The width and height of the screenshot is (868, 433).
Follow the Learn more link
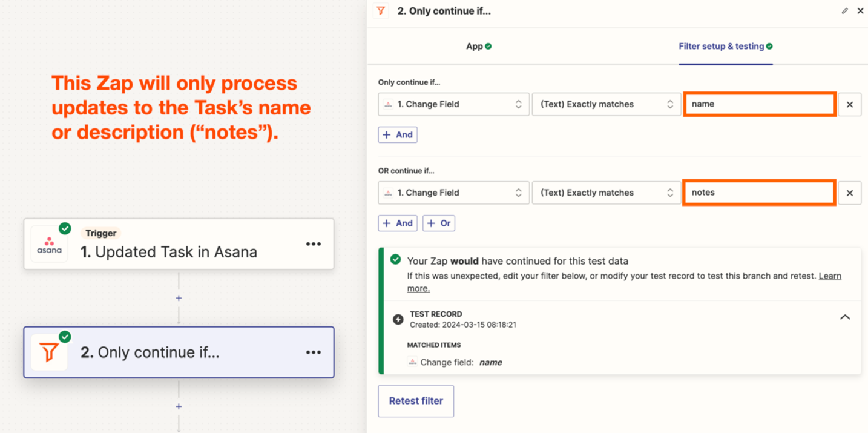click(x=829, y=276)
